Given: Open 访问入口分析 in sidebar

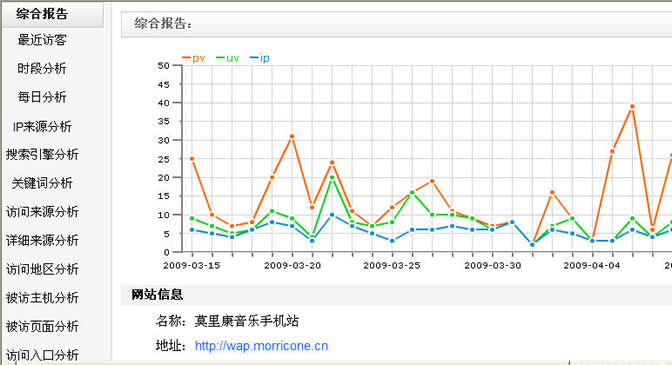Looking at the screenshot, I should (42, 355).
